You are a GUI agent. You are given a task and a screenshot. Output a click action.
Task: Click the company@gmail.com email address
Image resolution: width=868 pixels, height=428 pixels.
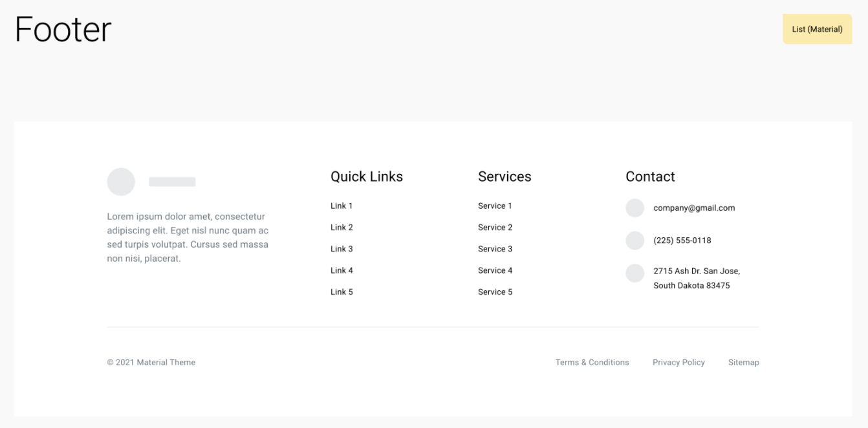pyautogui.click(x=694, y=208)
